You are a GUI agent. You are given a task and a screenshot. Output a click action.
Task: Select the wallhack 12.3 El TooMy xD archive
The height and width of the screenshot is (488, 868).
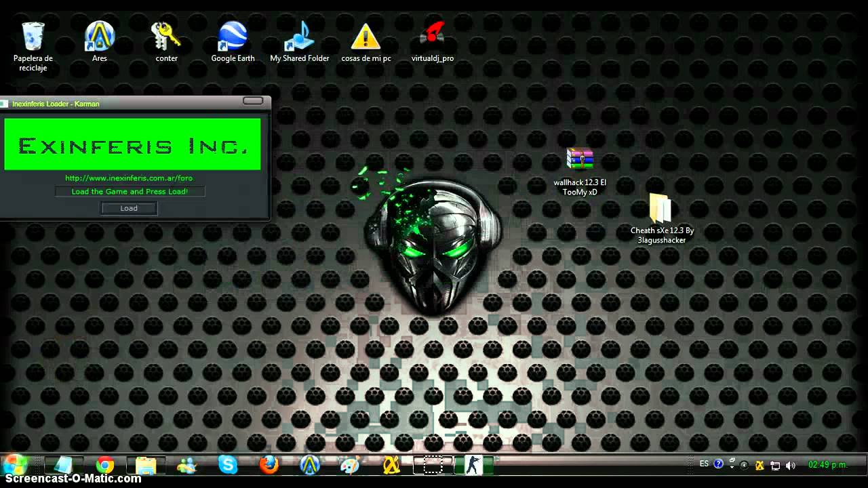pos(580,172)
